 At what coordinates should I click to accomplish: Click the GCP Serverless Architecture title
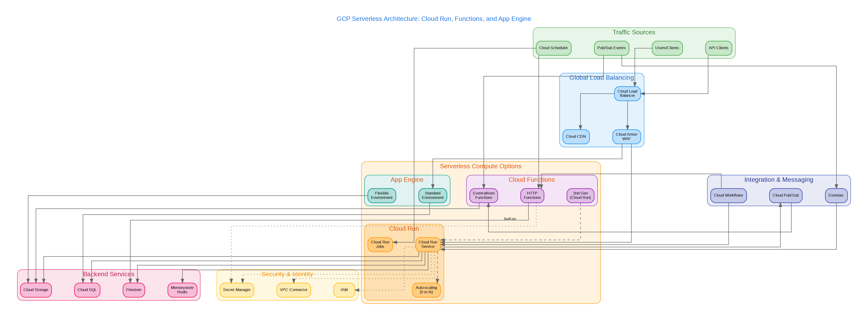434,19
